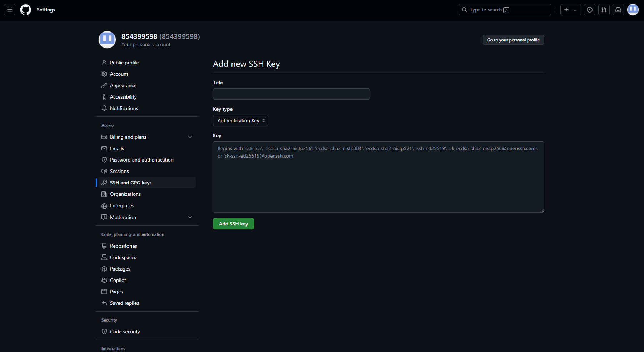
Task: Open the pull requests icon in header
Action: click(604, 10)
